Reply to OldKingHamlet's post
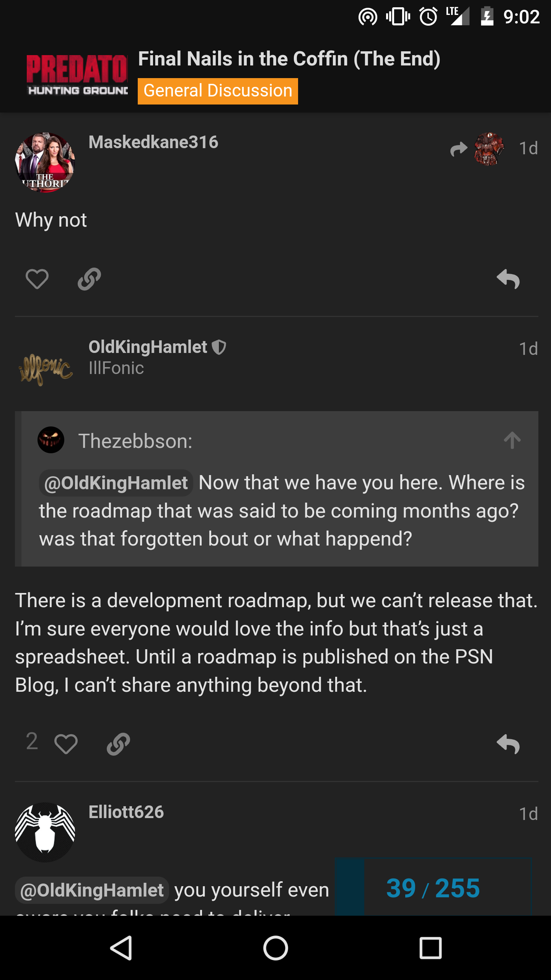551x980 pixels. tap(508, 744)
